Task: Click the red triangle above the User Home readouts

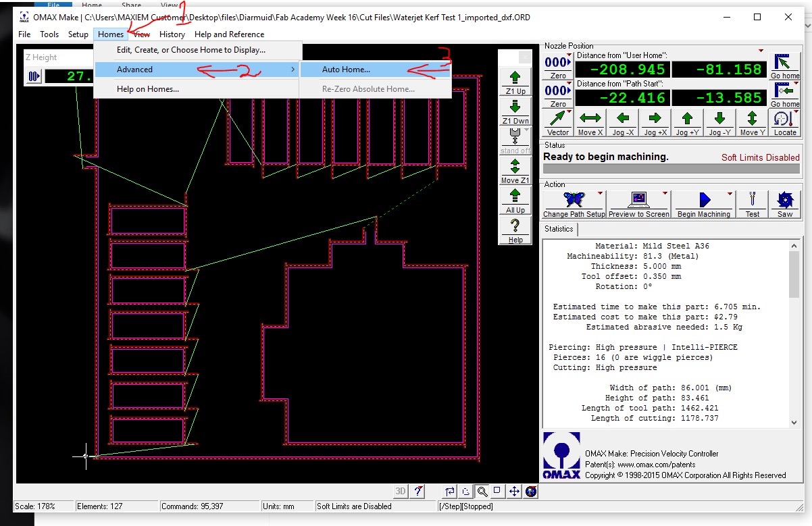Action: click(761, 51)
